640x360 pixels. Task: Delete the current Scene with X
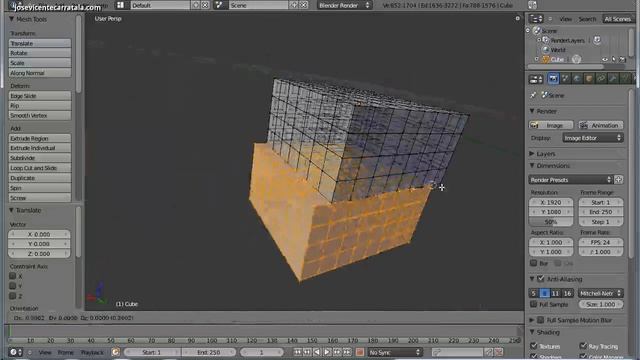pos(304,5)
